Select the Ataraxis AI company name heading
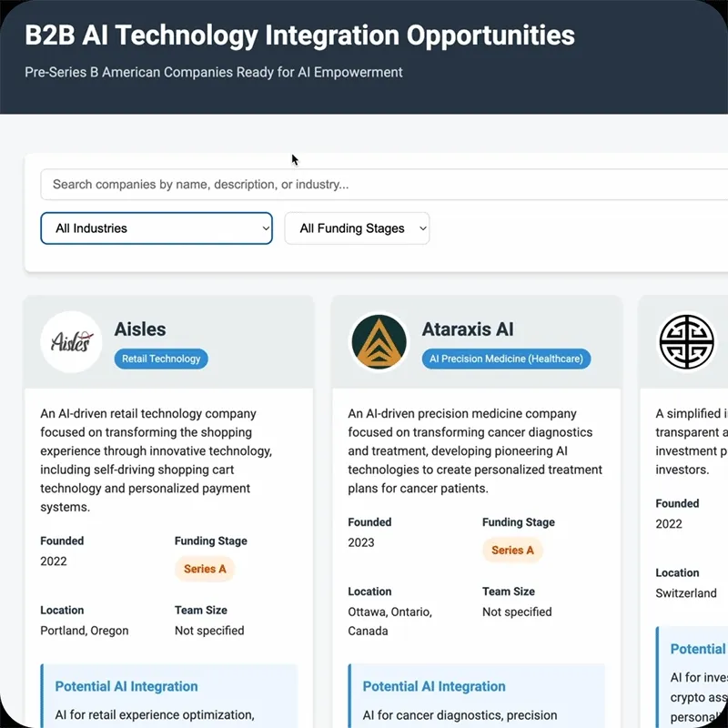 pos(468,329)
